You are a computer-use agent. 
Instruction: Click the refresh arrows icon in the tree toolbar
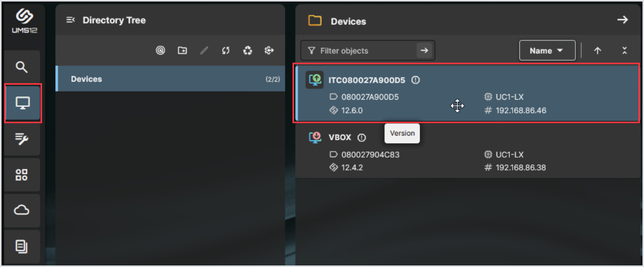click(226, 50)
